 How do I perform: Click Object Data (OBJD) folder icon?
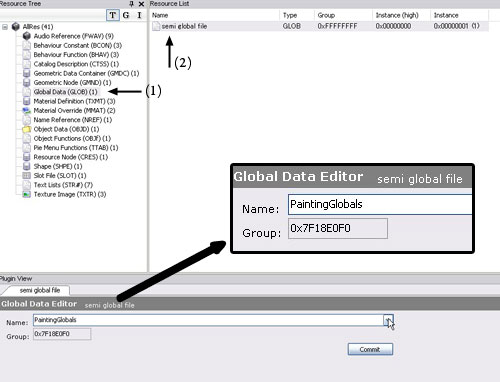point(27,129)
